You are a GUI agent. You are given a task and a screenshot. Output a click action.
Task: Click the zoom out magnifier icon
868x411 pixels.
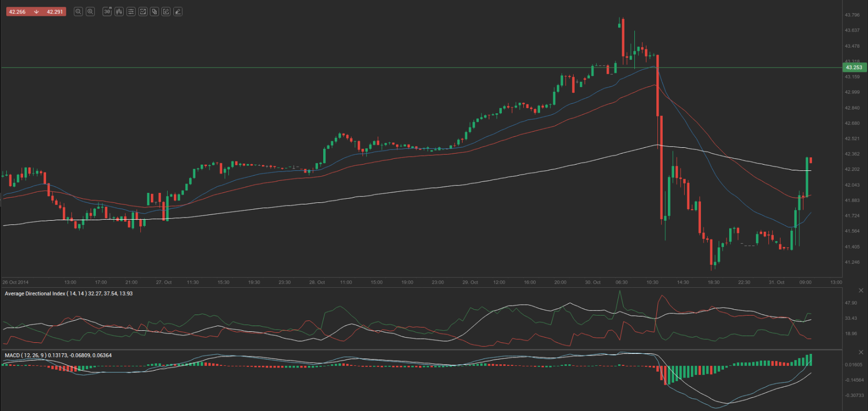(x=78, y=12)
